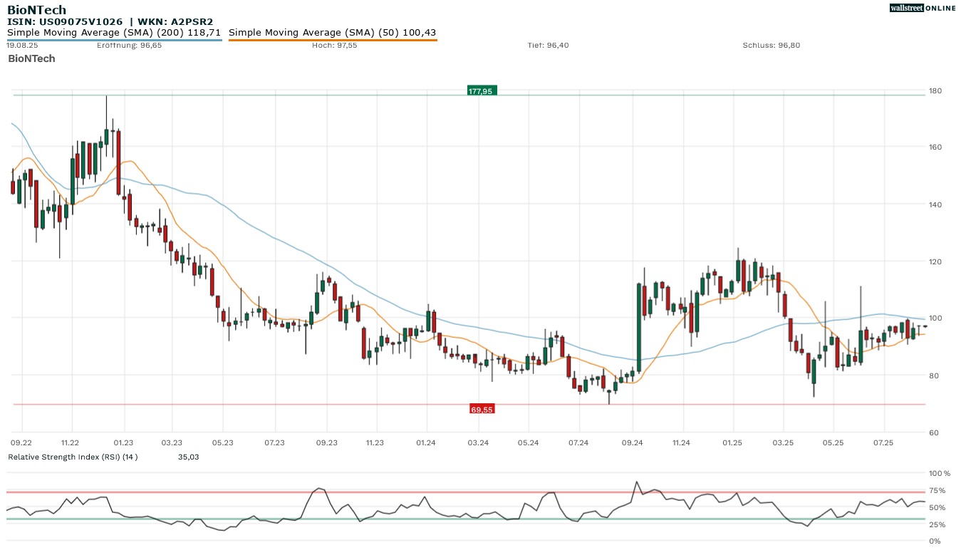The width and height of the screenshot is (961, 560).
Task: Click the 03.24 date axis label
Action: click(478, 442)
